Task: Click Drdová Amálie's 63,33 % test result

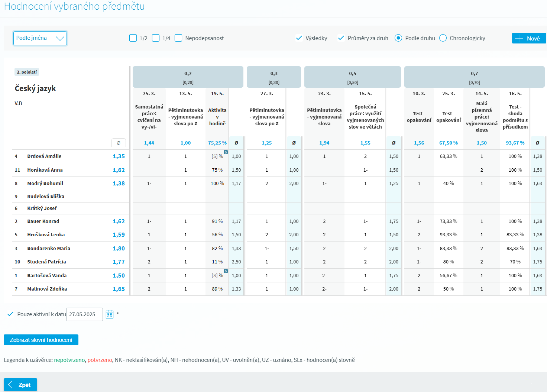Action: [x=449, y=156]
